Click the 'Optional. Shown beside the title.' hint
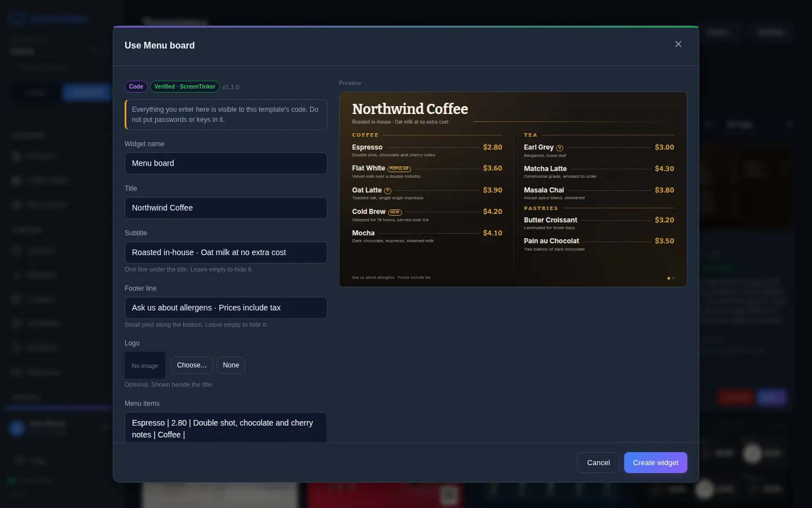The width and height of the screenshot is (812, 508). tap(169, 384)
